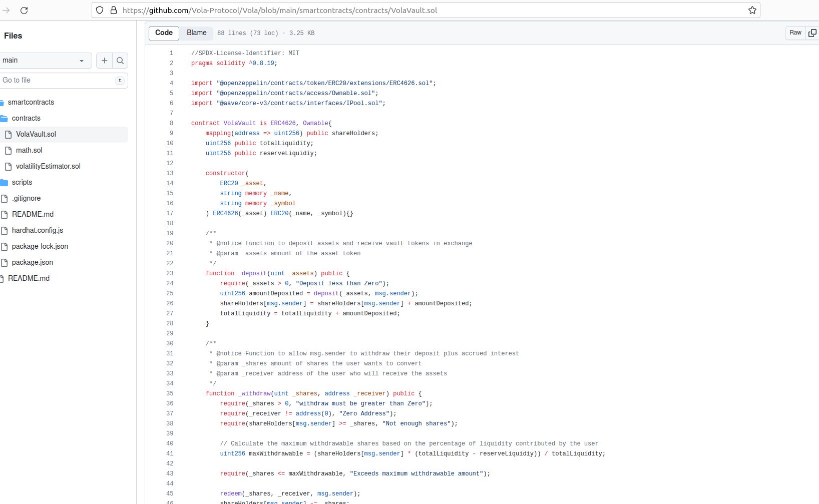Copy raw file with the copy icon

(x=812, y=33)
